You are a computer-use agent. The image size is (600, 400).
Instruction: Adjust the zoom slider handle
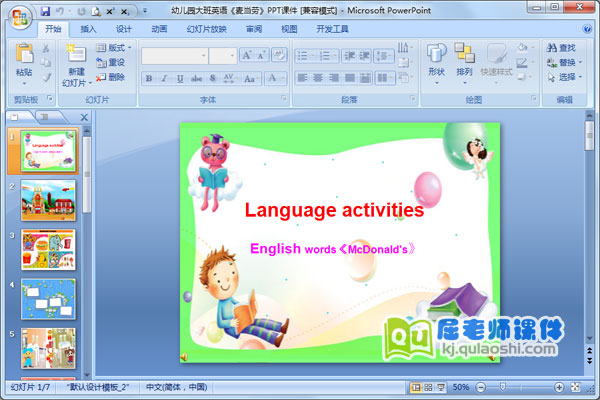(503, 387)
